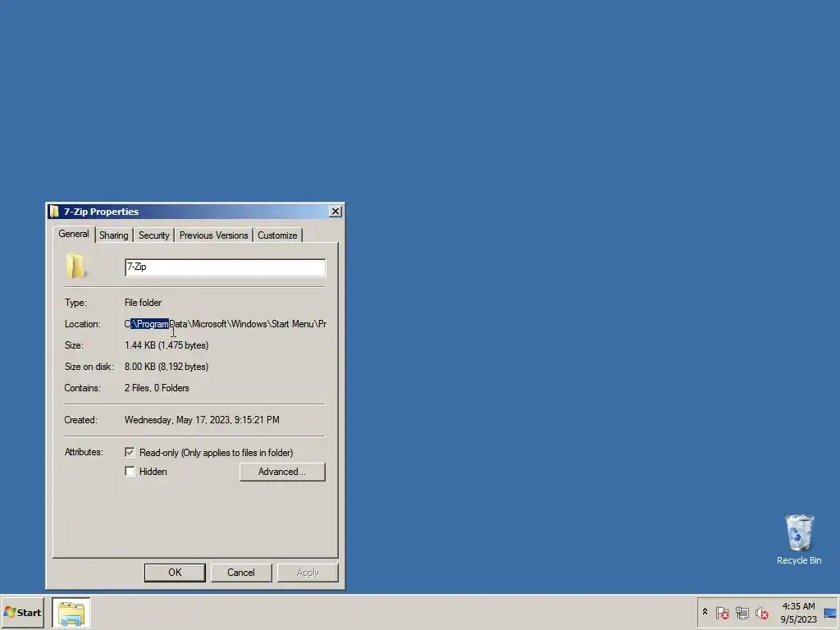Screen dimensions: 840x630
Task: Click the network status tray icon
Action: point(742,613)
